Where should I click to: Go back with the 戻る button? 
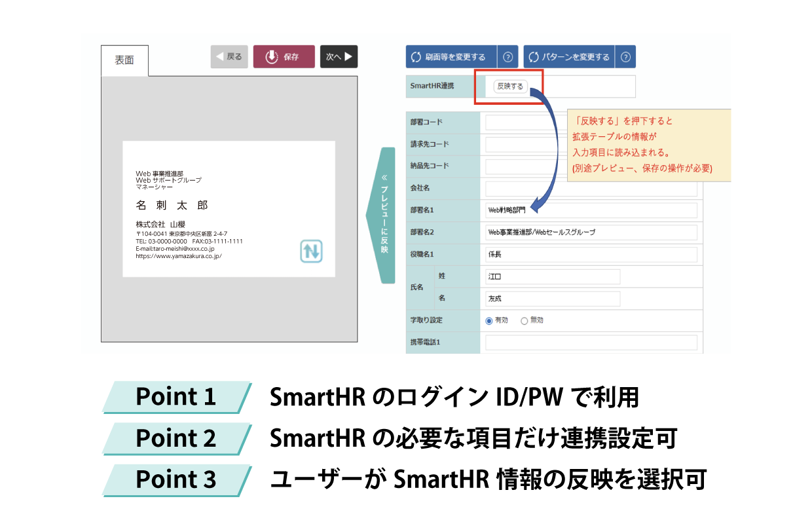pyautogui.click(x=229, y=57)
